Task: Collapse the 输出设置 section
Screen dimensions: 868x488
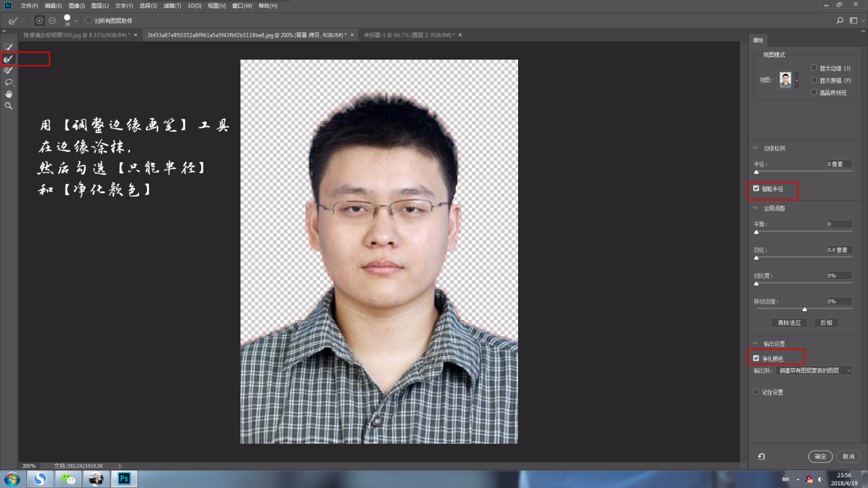Action: click(755, 343)
